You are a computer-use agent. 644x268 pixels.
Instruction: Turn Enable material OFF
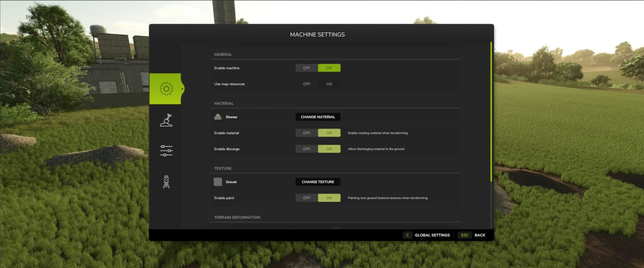[307, 133]
